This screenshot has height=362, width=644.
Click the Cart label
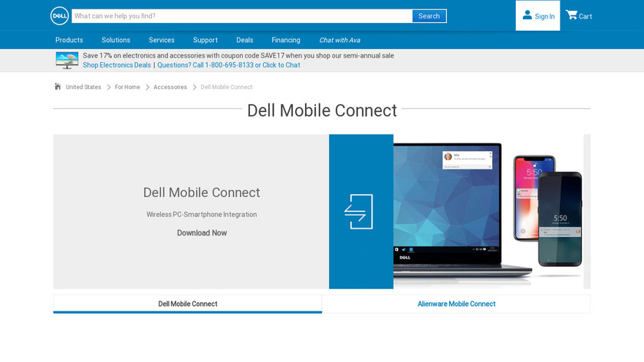pos(585,16)
